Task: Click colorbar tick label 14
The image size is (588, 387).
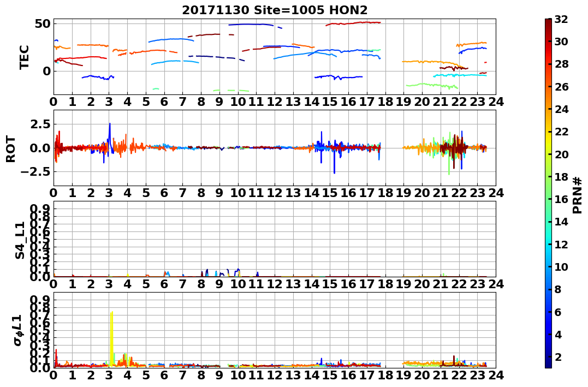Action: (561, 222)
